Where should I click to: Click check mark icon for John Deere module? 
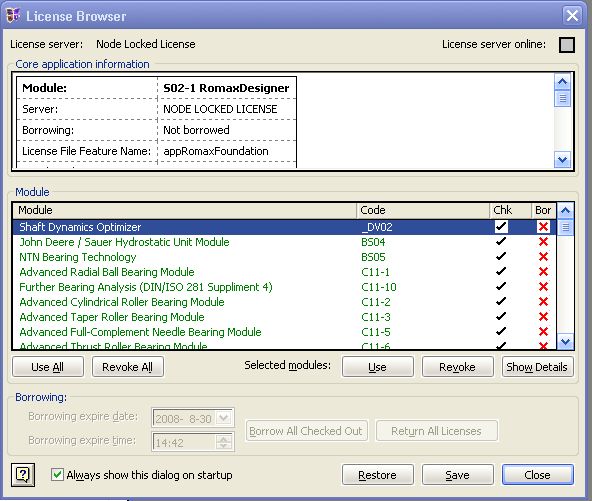pyautogui.click(x=501, y=241)
